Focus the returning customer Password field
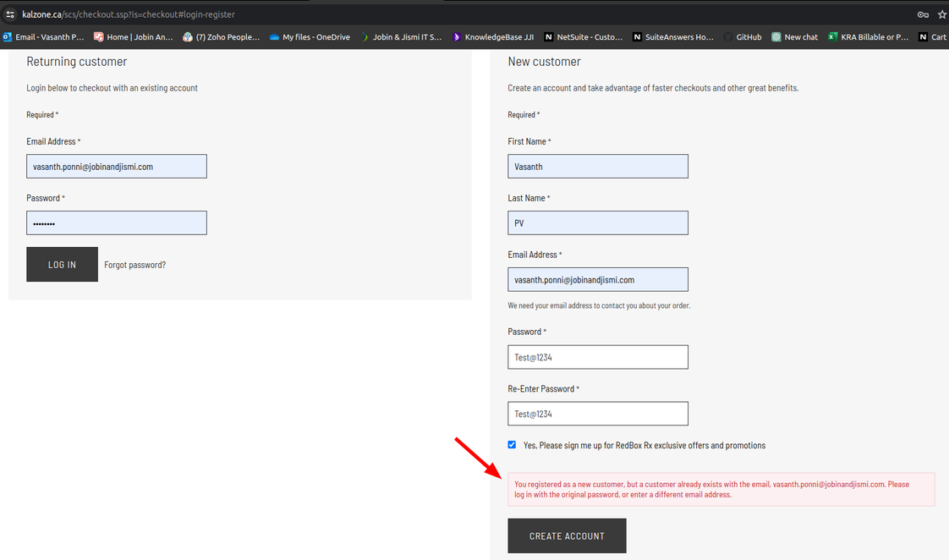 pyautogui.click(x=117, y=222)
